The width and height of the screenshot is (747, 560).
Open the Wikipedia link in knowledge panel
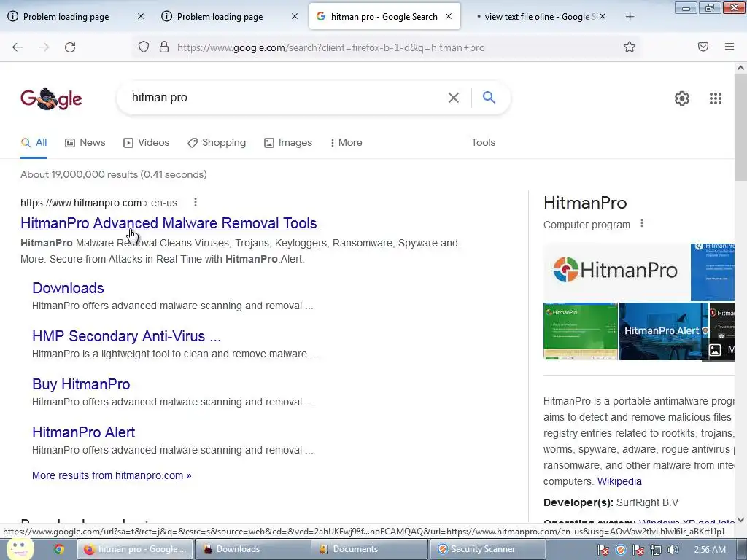point(619,481)
